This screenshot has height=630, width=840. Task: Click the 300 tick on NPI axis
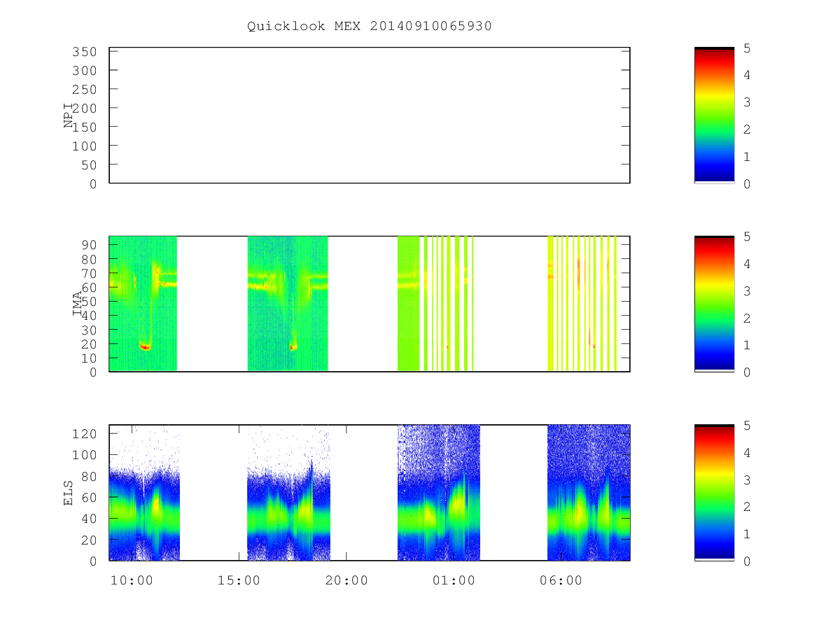click(84, 71)
